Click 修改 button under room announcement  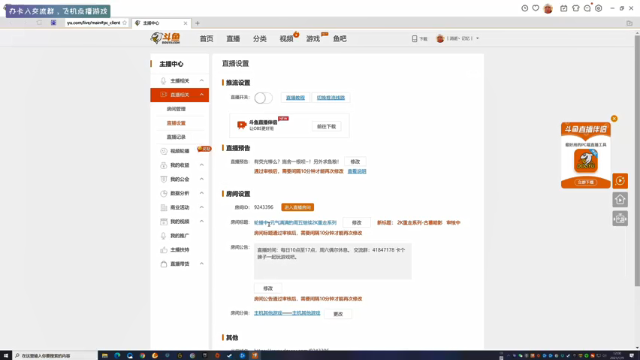point(268,289)
